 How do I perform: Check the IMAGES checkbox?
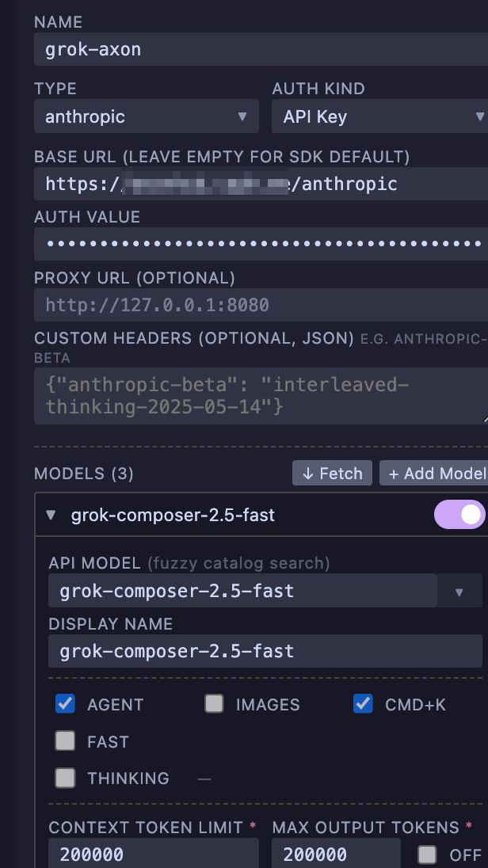click(x=214, y=703)
